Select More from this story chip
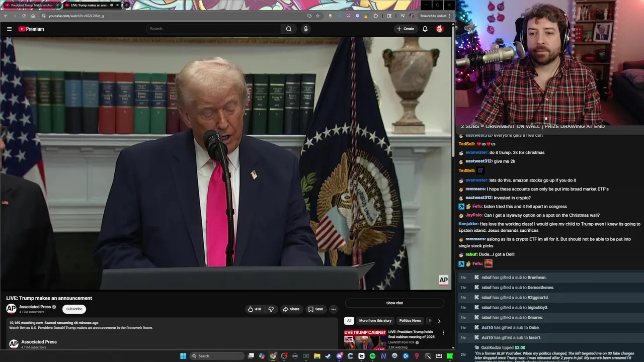Image resolution: width=644 pixels, height=362 pixels. pyautogui.click(x=375, y=321)
